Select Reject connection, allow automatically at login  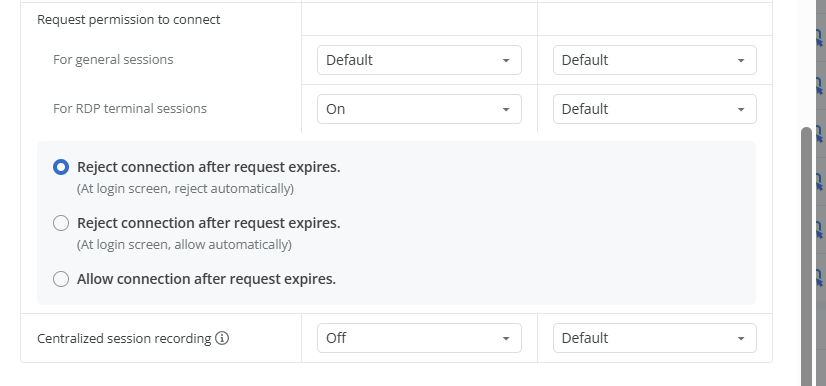click(x=61, y=223)
